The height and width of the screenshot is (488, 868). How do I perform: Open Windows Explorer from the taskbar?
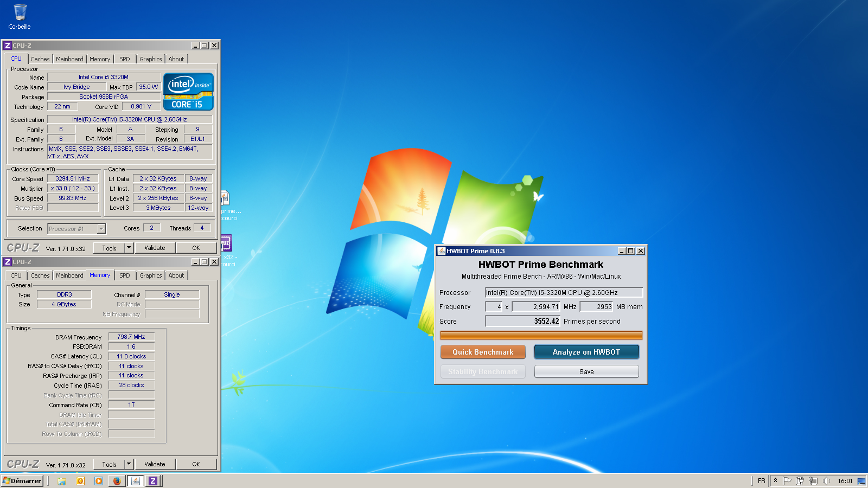point(62,481)
